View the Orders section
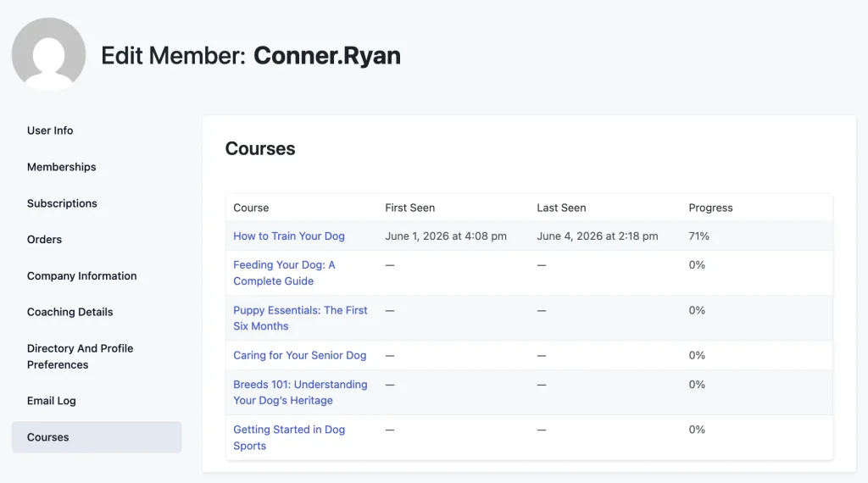Image resolution: width=868 pixels, height=483 pixels. coord(44,240)
